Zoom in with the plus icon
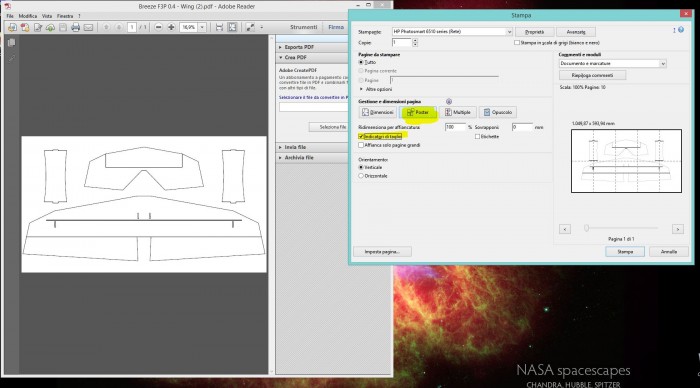700x388 pixels. click(x=171, y=28)
